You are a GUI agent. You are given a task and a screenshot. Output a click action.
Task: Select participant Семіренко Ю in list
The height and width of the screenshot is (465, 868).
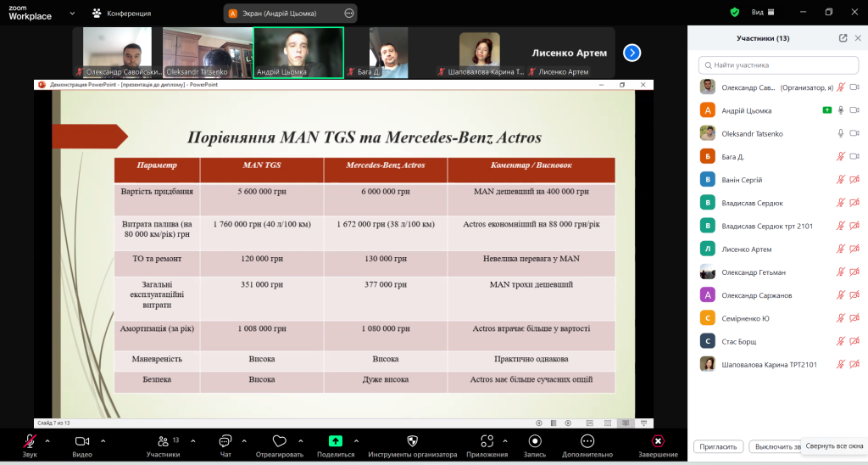pos(778,319)
